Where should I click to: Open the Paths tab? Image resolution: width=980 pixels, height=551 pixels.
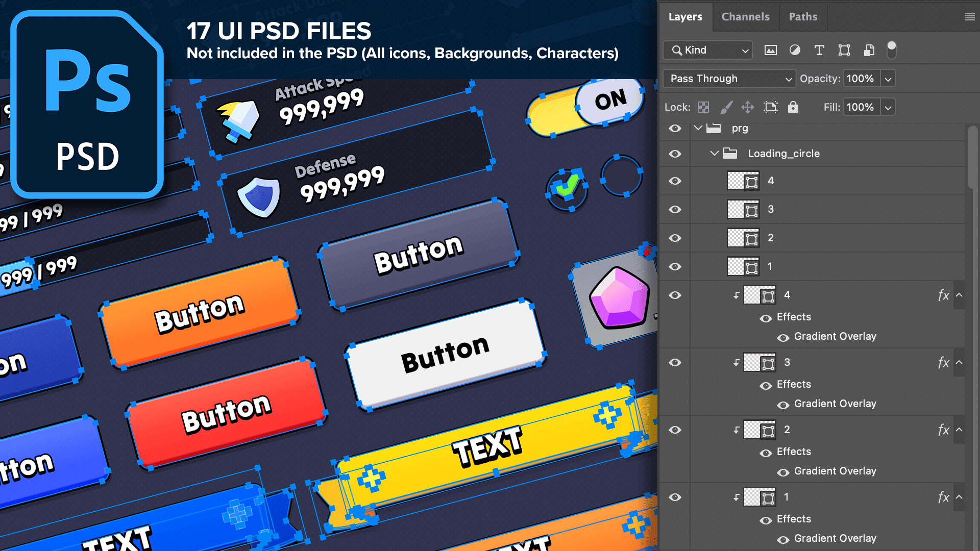[x=803, y=17]
